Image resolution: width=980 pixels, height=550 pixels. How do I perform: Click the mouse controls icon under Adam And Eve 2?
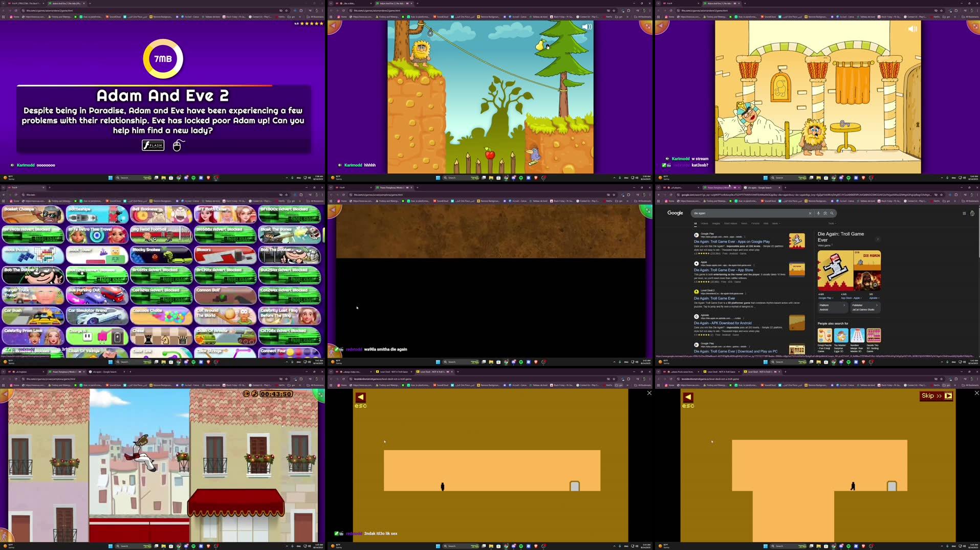pyautogui.click(x=178, y=145)
